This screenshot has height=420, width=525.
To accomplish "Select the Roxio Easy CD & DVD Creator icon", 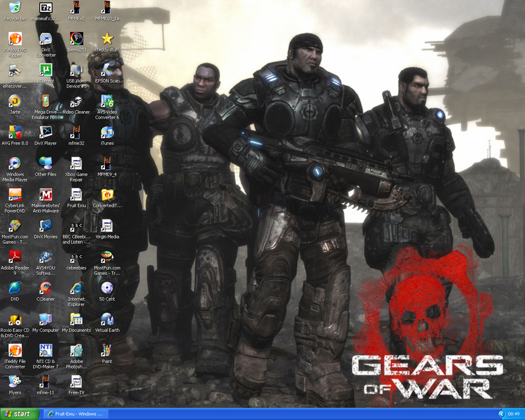I will (15, 319).
